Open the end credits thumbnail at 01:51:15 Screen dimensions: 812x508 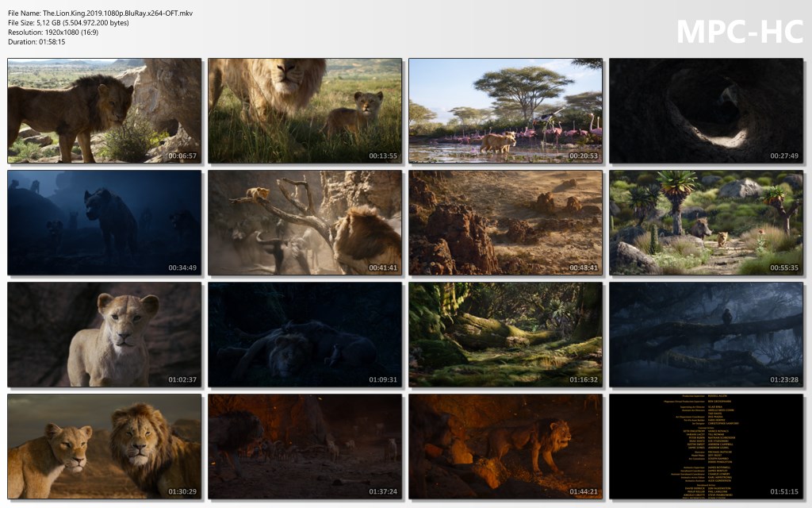coord(707,446)
